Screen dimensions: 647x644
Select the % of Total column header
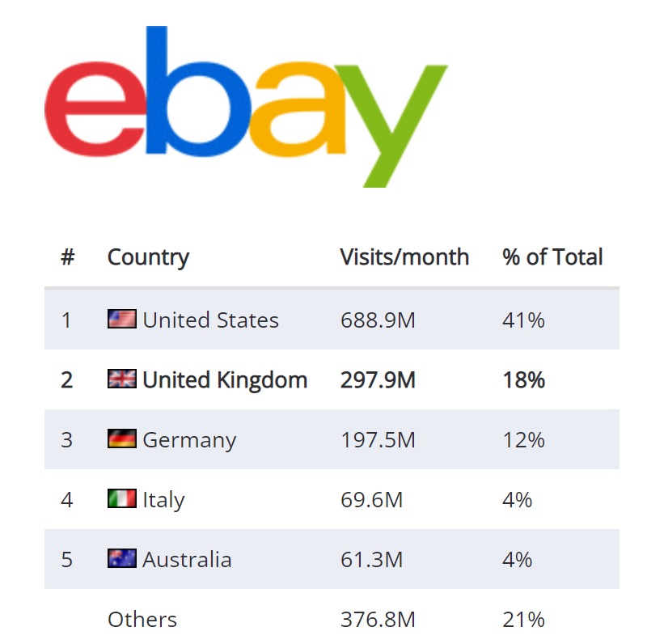pyautogui.click(x=552, y=257)
